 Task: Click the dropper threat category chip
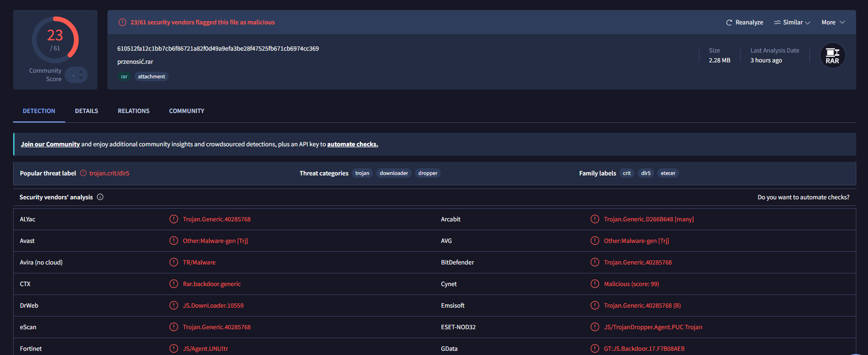(428, 173)
